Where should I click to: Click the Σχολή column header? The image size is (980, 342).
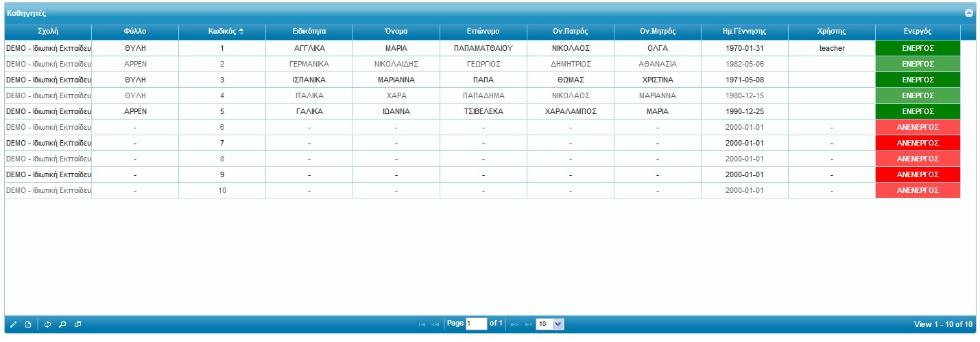[x=48, y=32]
